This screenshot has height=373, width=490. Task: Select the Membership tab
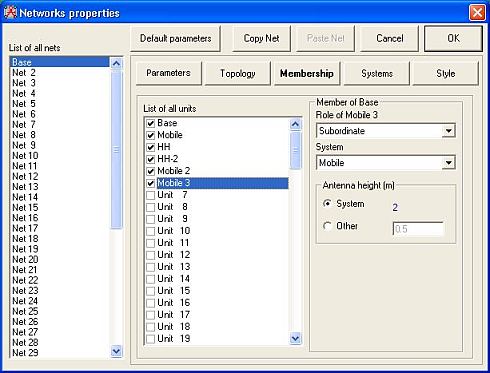(307, 73)
